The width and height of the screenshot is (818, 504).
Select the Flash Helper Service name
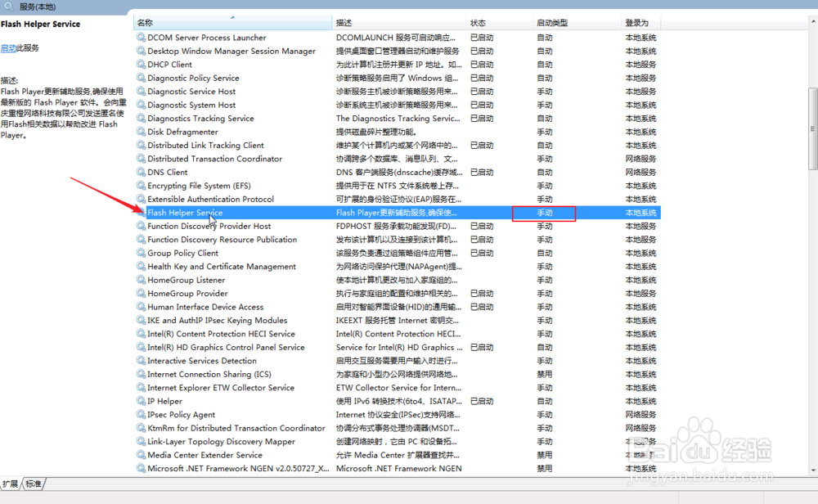(x=185, y=213)
